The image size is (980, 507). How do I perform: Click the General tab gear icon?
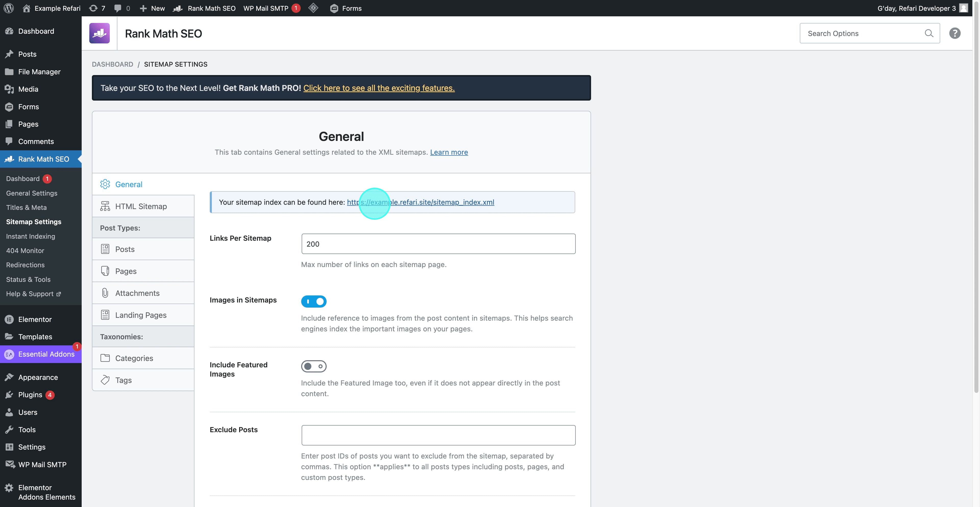105,184
